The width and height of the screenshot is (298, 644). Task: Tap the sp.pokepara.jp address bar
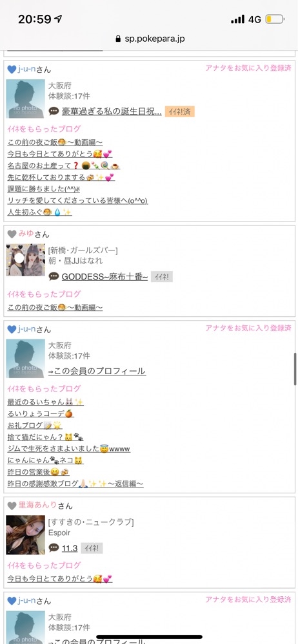[150, 39]
